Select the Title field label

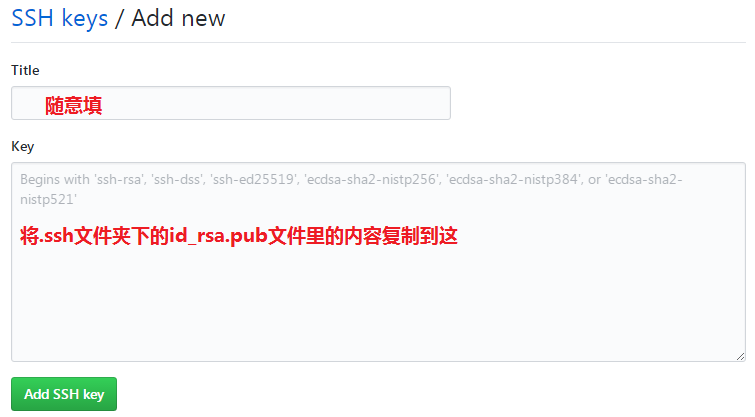click(x=26, y=70)
